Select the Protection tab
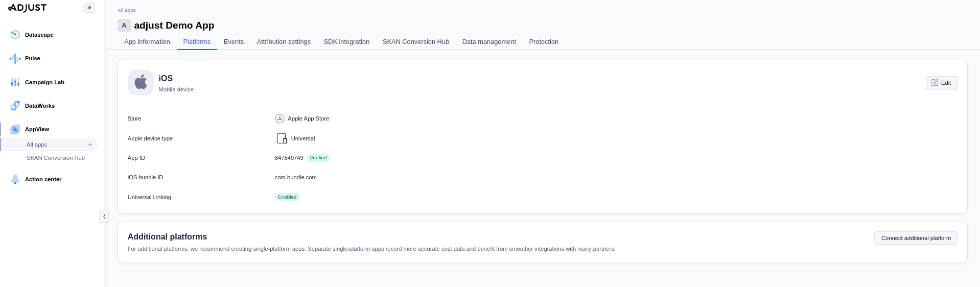 (544, 42)
